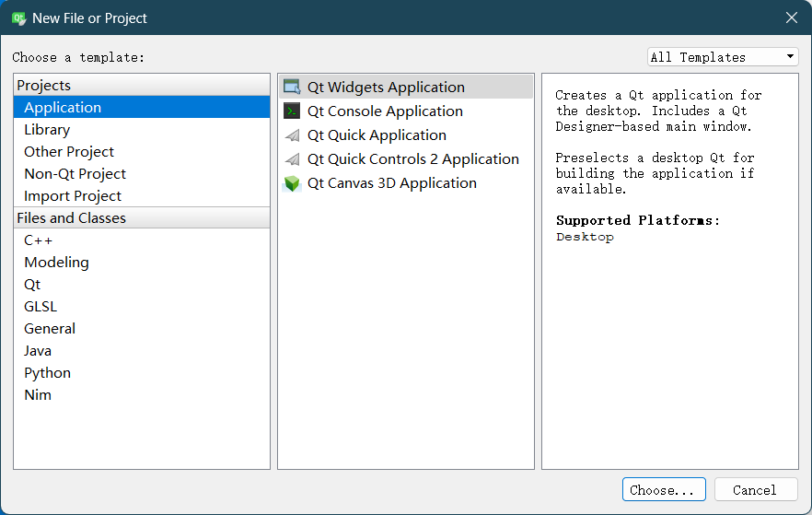Choose the Qt Console Application template text

[x=385, y=111]
